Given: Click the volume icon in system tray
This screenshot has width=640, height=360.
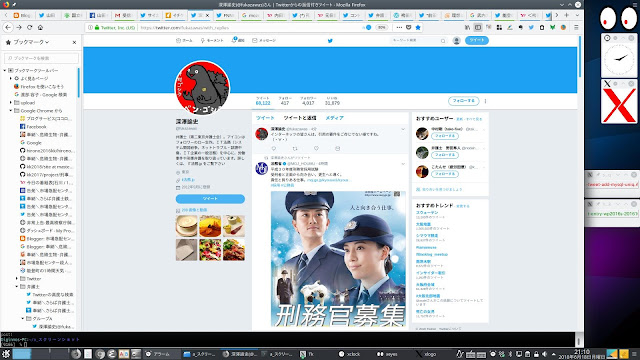Looking at the screenshot, I should 544,354.
